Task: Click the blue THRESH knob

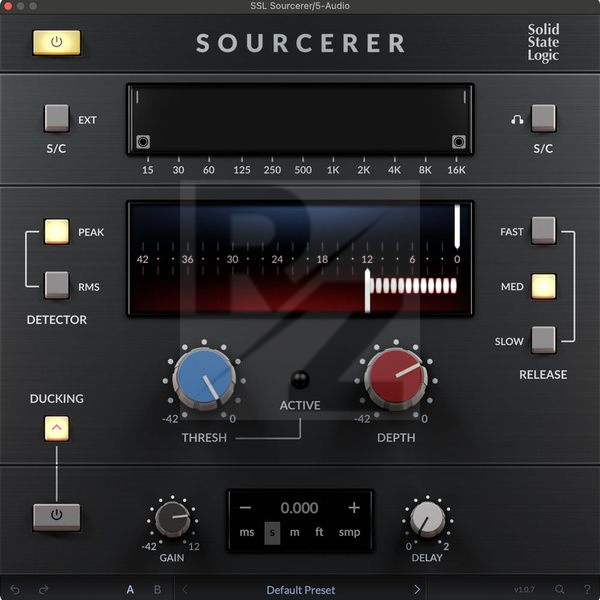Action: pyautogui.click(x=204, y=379)
